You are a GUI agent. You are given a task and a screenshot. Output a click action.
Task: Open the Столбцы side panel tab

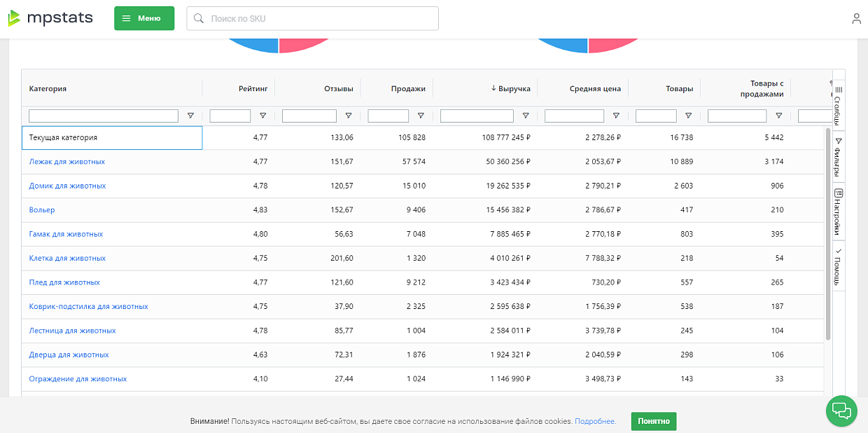click(838, 104)
